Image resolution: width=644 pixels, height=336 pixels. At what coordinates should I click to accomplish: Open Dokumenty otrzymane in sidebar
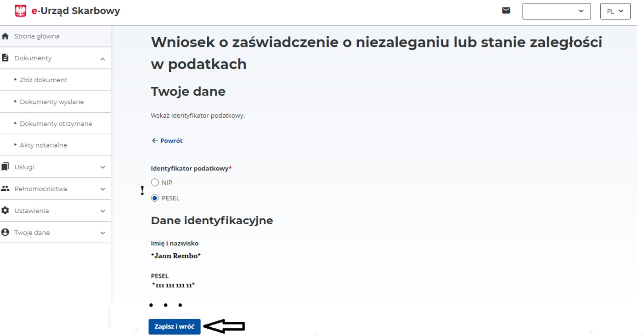(56, 124)
